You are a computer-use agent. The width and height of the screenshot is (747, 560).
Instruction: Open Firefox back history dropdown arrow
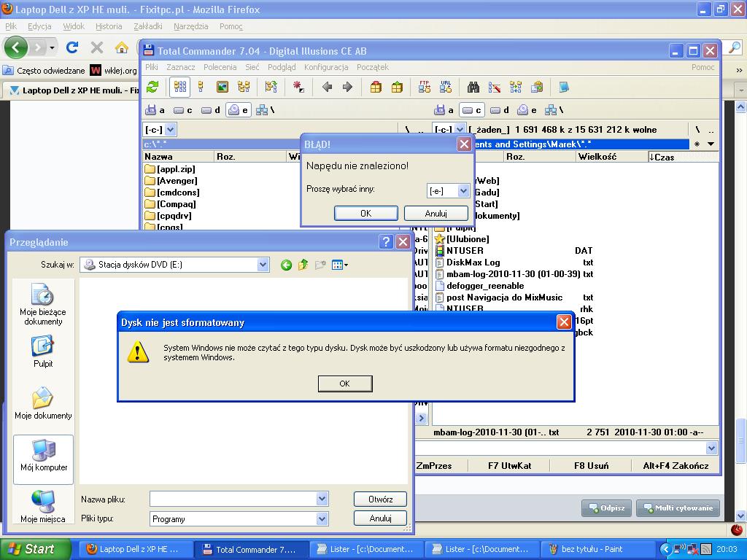52,47
